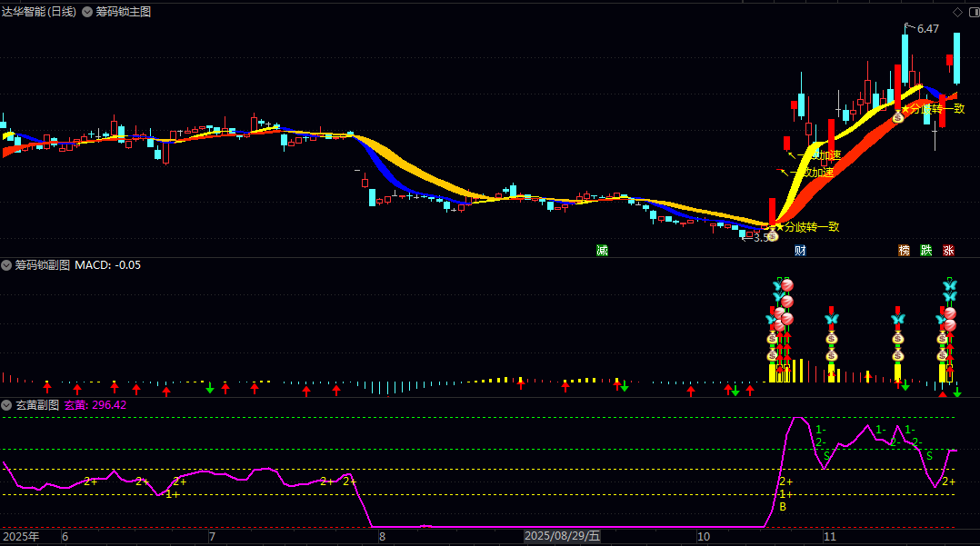Click the blue 财 event icon
980x546 pixels.
[800, 251]
